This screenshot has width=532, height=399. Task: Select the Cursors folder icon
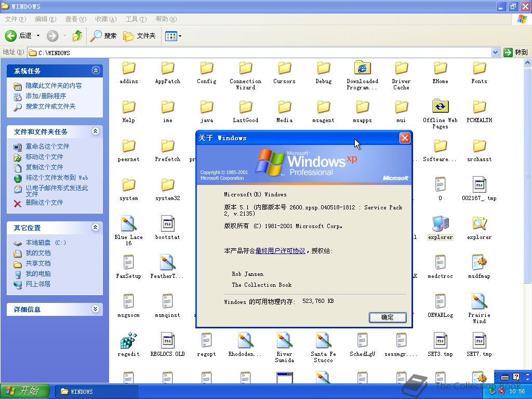[x=284, y=68]
